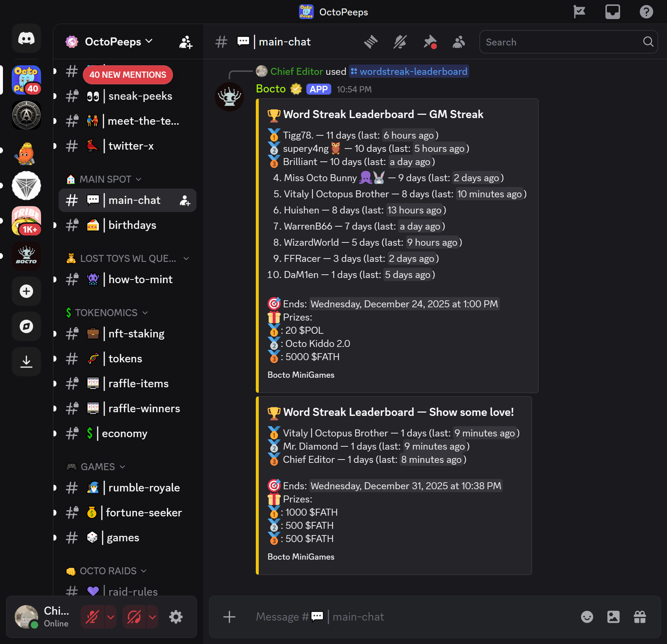Switch to the nft-staking channel
This screenshot has height=644, width=667.
pyautogui.click(x=136, y=334)
